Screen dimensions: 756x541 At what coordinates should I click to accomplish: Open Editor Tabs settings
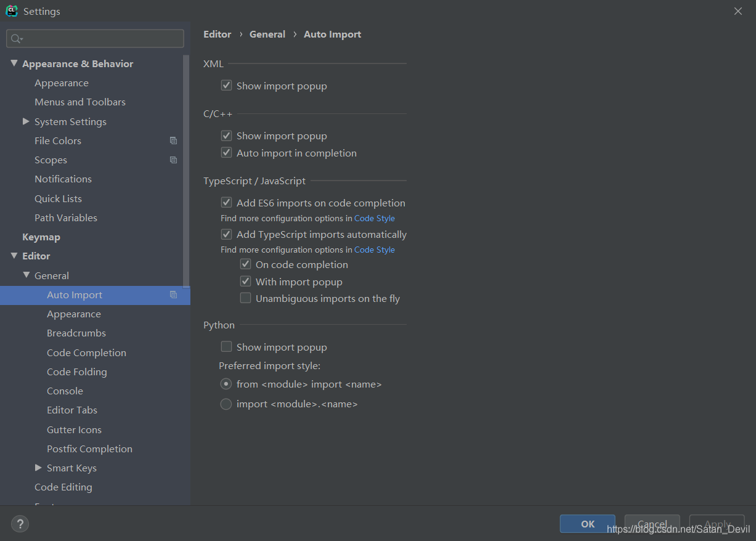72,410
